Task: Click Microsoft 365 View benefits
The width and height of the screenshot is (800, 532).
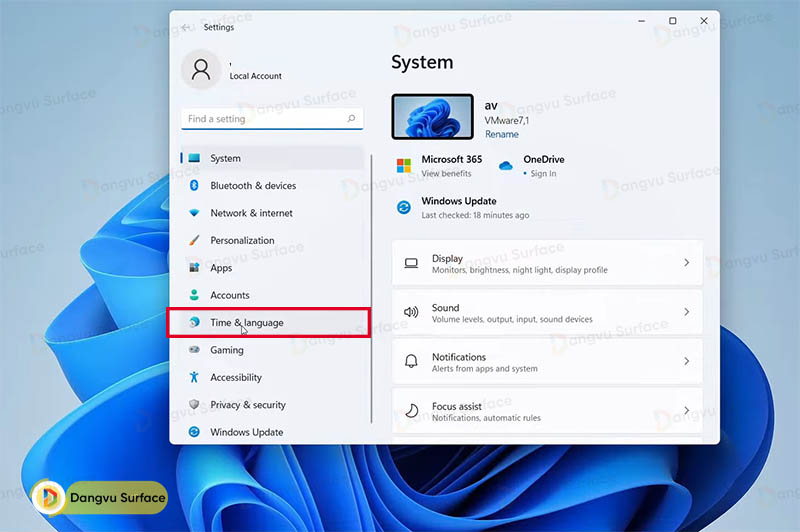Action: [446, 173]
